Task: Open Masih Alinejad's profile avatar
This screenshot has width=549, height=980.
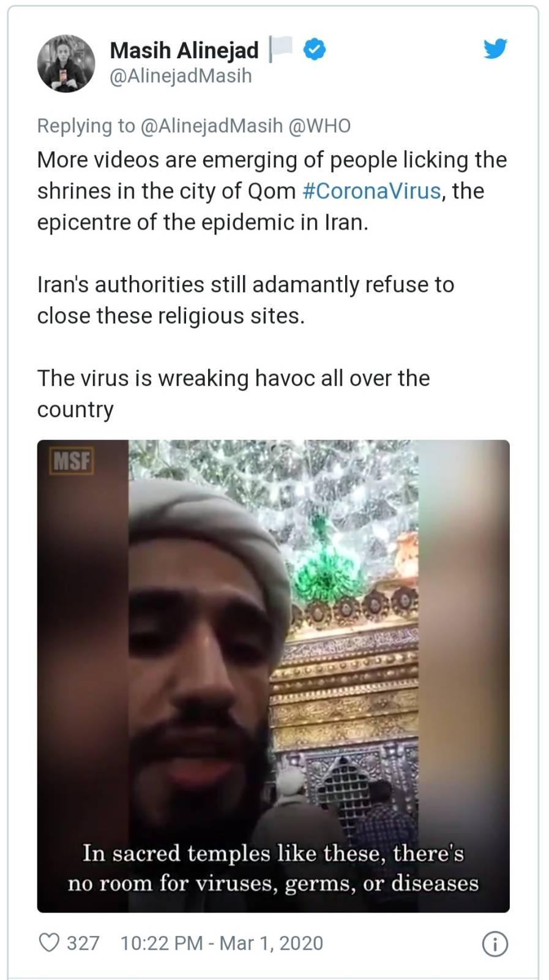Action: 66,63
